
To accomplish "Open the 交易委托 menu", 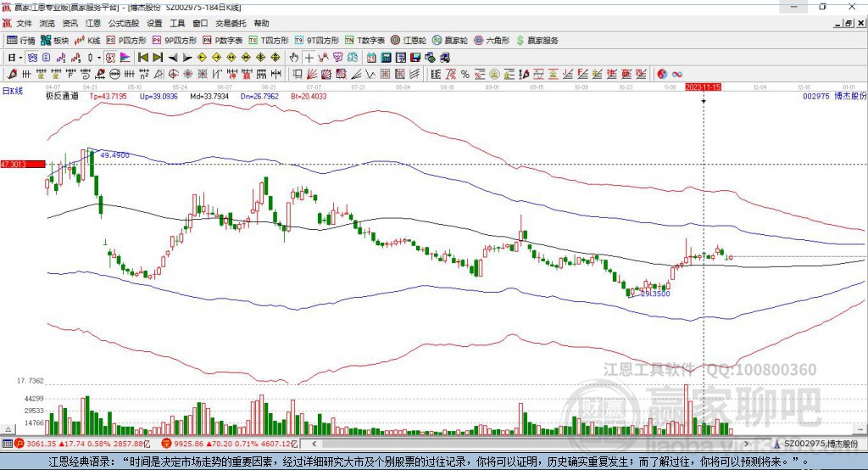I will (231, 23).
